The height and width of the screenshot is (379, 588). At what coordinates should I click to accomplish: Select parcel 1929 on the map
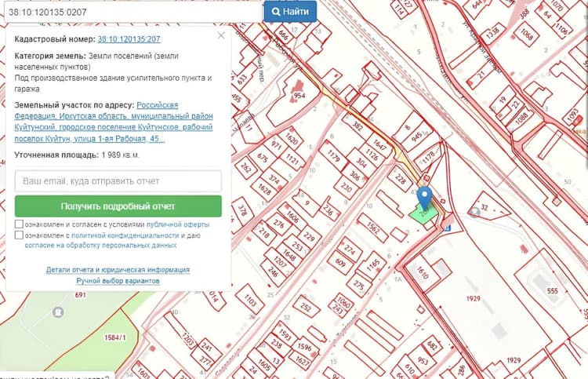pos(474,298)
